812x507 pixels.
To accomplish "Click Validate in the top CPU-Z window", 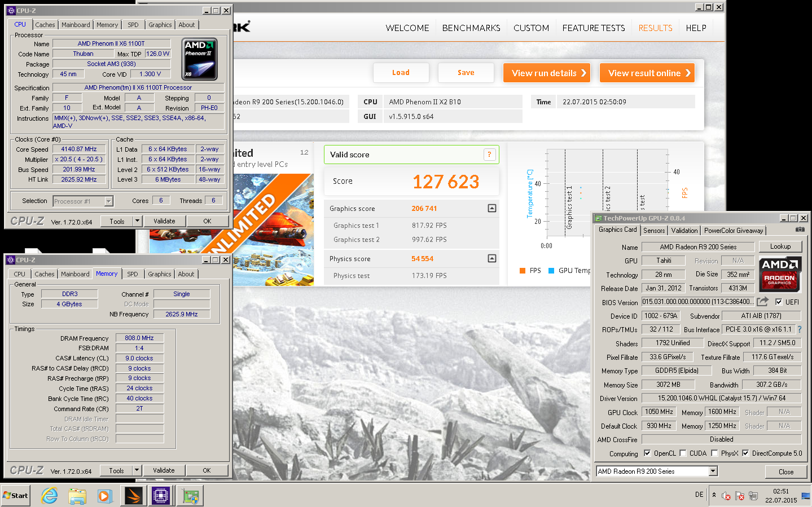I will click(x=164, y=221).
